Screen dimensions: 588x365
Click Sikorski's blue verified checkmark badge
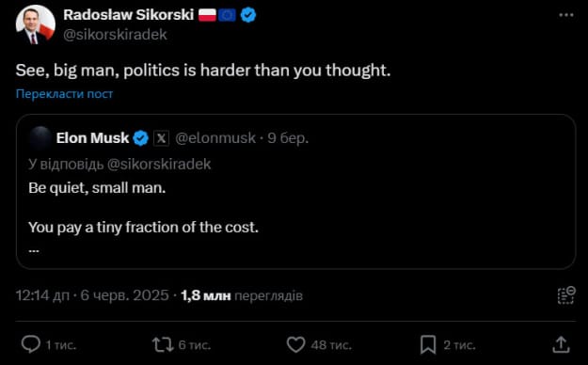click(247, 15)
